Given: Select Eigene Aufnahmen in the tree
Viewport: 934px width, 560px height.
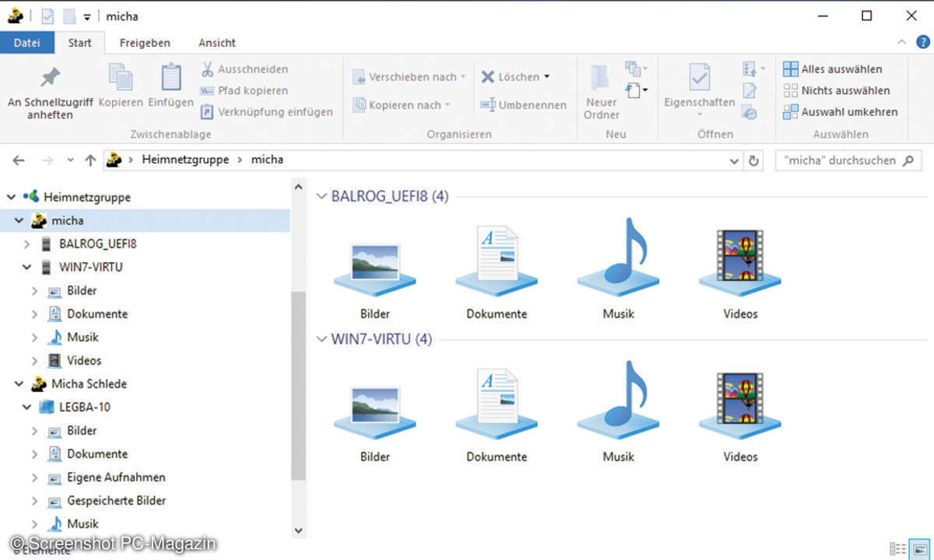Looking at the screenshot, I should [116, 478].
